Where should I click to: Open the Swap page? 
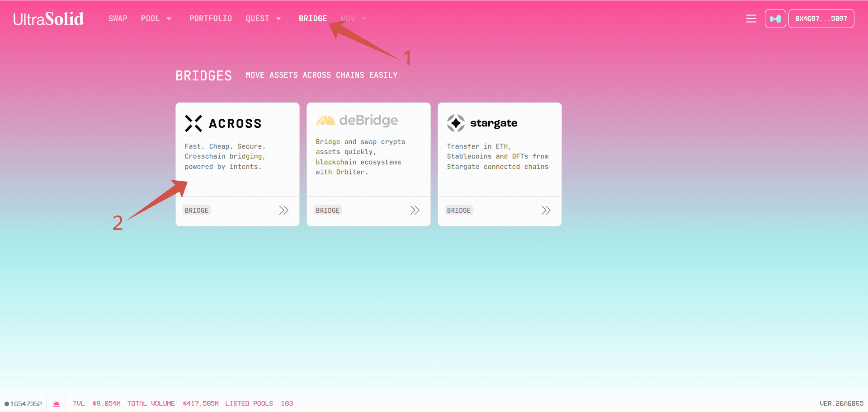click(x=118, y=19)
